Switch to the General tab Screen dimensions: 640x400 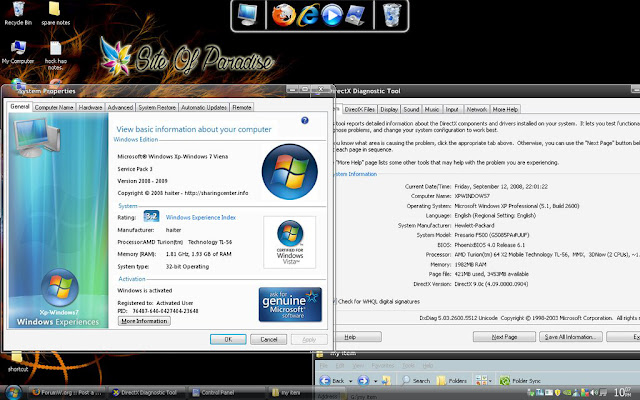coord(20,107)
